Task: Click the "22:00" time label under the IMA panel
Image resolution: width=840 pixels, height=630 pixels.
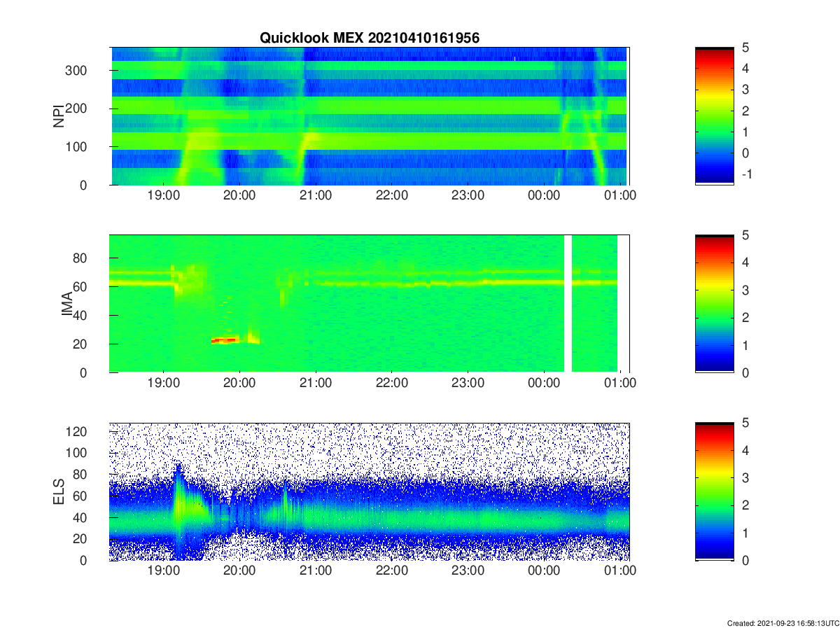Action: tap(392, 384)
